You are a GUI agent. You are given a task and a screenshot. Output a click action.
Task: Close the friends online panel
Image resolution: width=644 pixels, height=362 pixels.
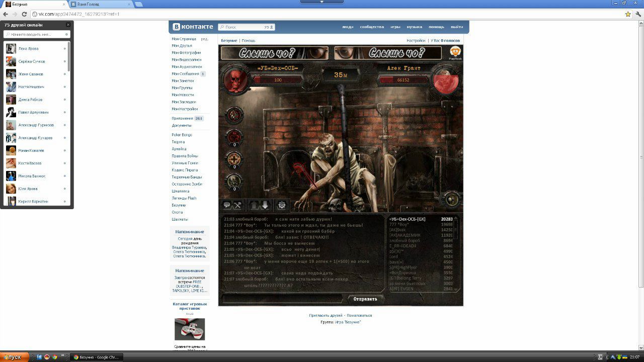[x=68, y=25]
